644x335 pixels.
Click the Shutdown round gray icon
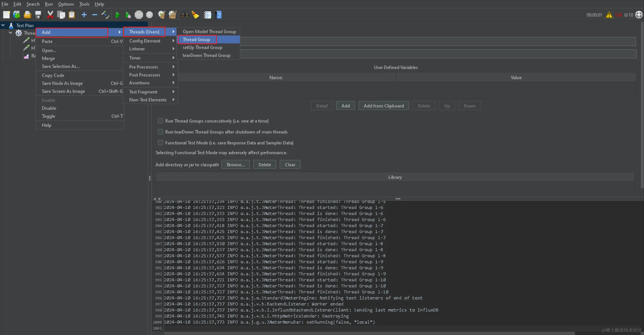coord(149,15)
